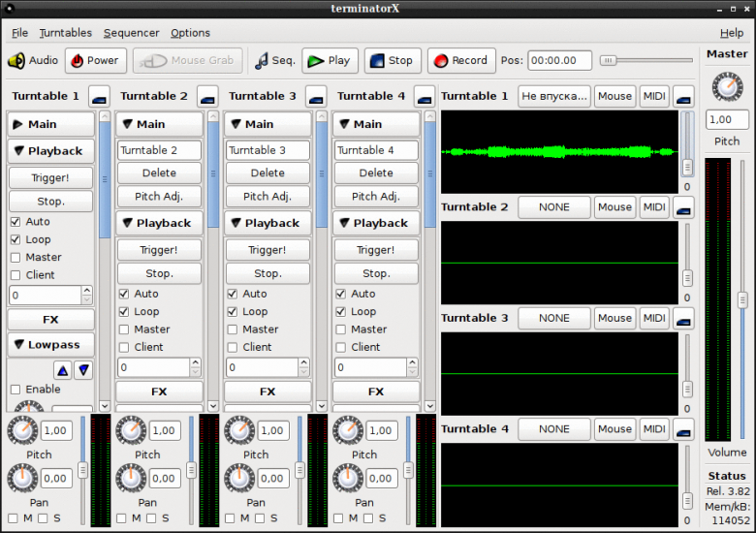This screenshot has width=756, height=533.
Task: Click the Stop sequencer button
Action: [393, 61]
